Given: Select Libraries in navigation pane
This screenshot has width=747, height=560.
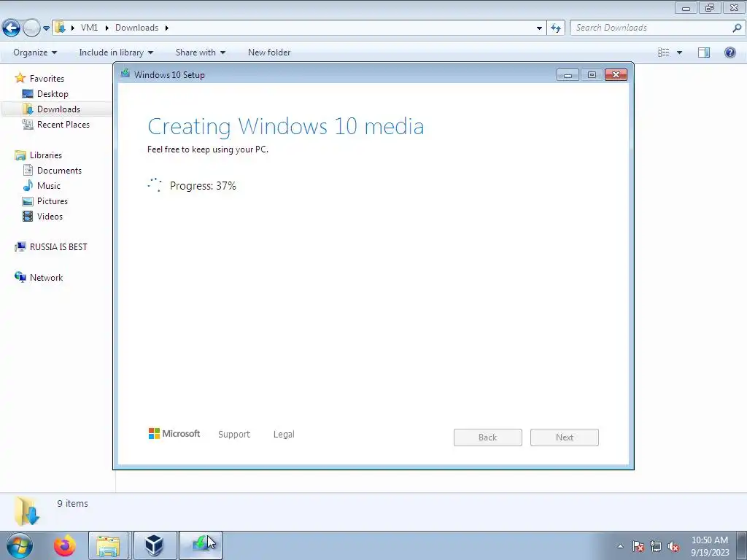Looking at the screenshot, I should (x=46, y=155).
